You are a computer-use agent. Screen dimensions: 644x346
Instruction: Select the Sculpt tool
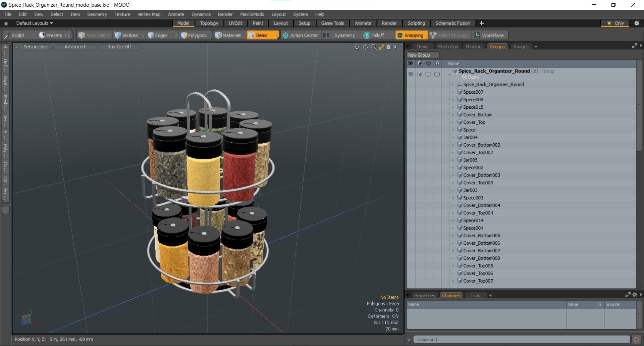click(18, 35)
